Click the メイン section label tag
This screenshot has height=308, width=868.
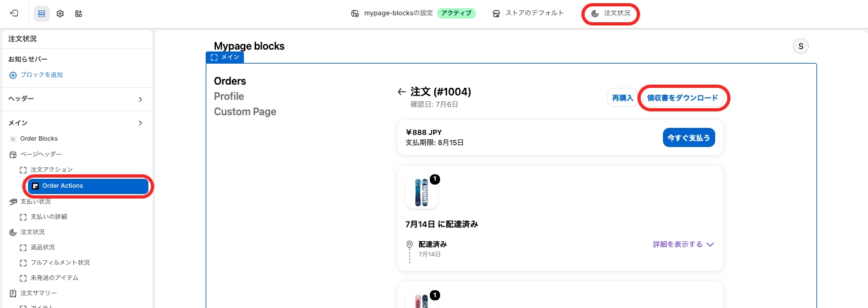[225, 57]
